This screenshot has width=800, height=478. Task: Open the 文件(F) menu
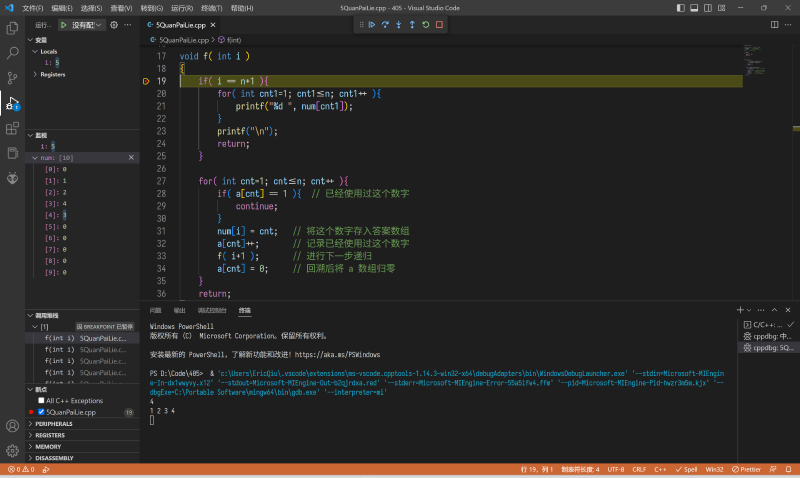pyautogui.click(x=33, y=8)
